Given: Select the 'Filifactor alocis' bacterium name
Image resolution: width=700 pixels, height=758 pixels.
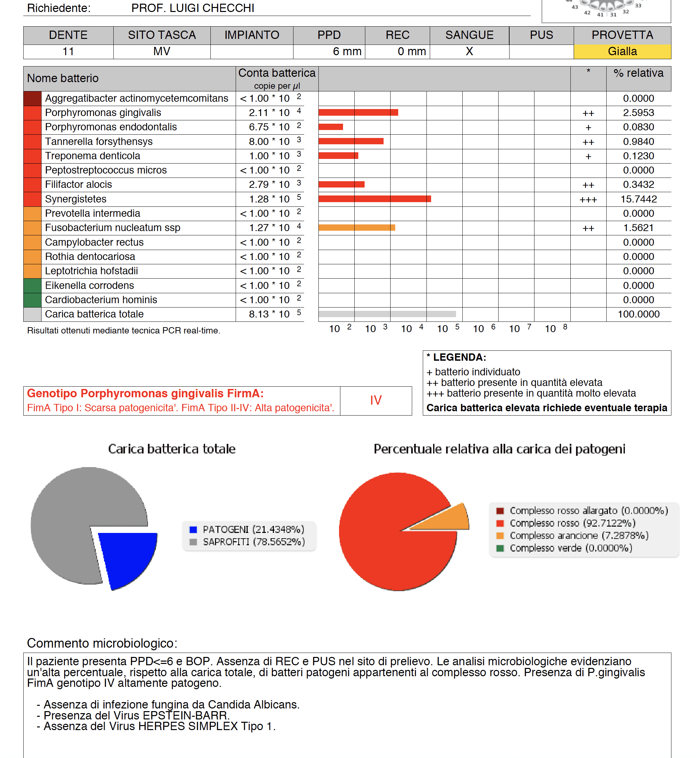Looking at the screenshot, I should [78, 185].
